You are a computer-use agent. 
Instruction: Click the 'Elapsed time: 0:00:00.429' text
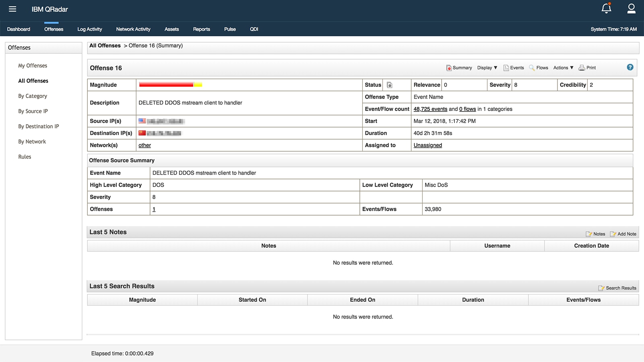(x=122, y=354)
